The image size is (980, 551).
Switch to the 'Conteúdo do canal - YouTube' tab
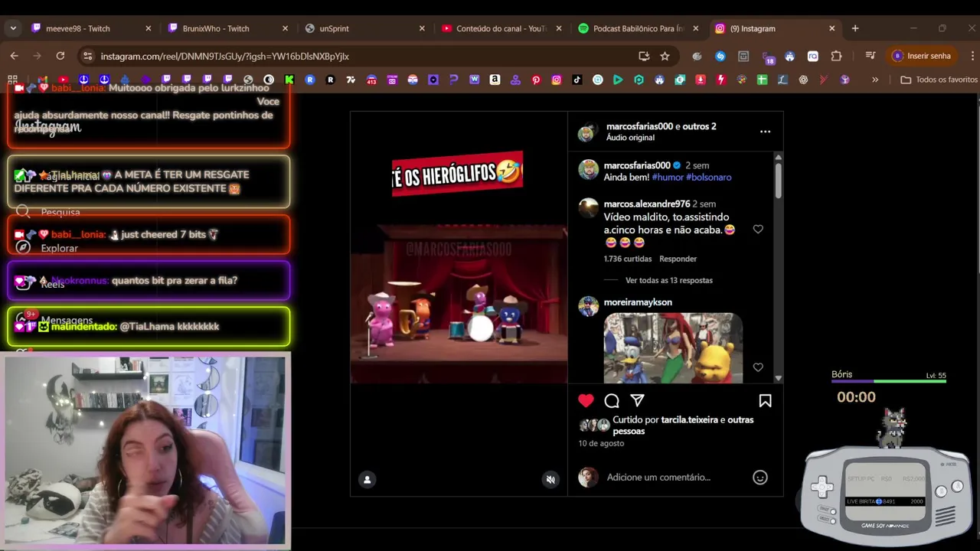(x=501, y=28)
